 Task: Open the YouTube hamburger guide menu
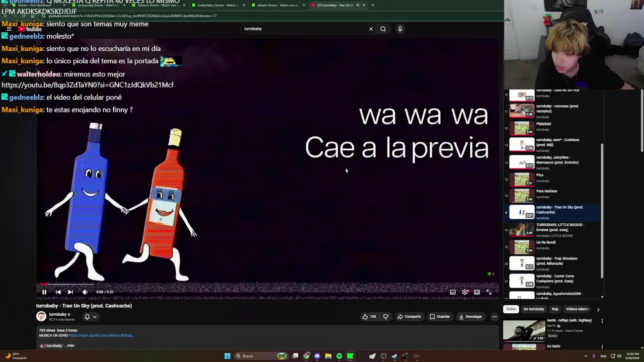pyautogui.click(x=9, y=29)
